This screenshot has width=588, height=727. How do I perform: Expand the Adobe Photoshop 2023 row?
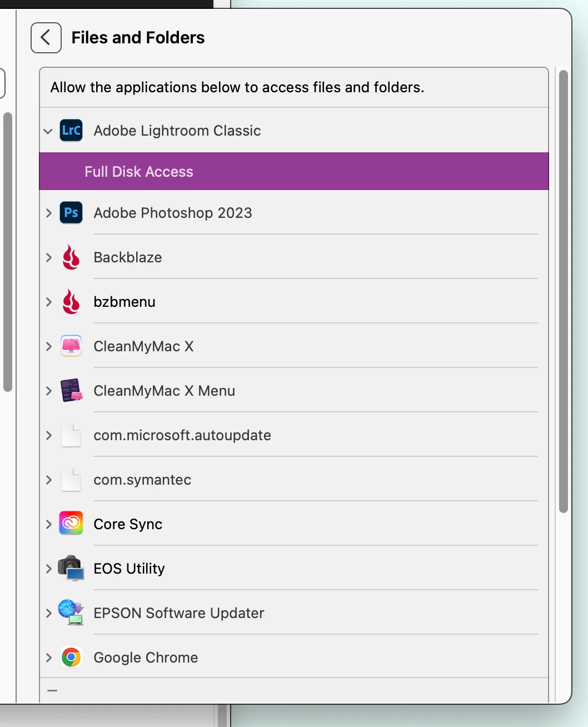(49, 213)
